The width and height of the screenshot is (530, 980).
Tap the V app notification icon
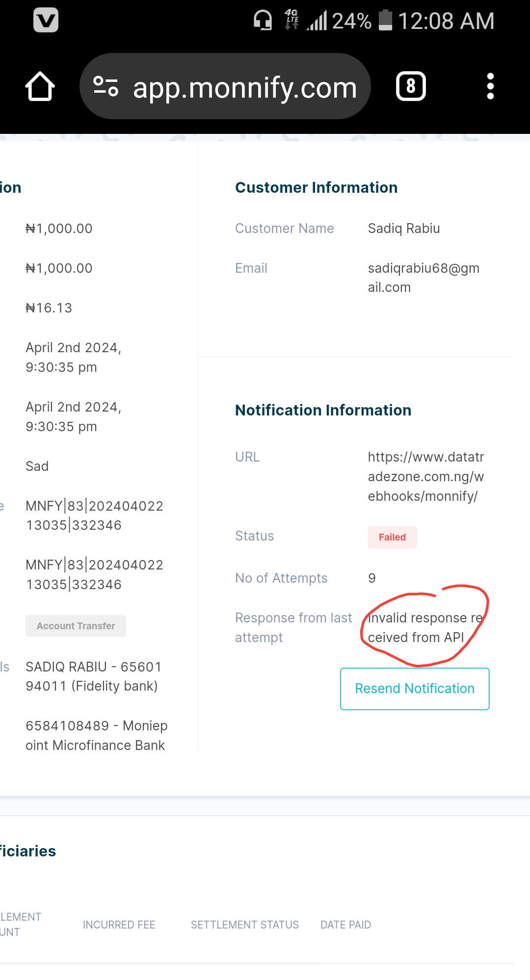point(46,20)
